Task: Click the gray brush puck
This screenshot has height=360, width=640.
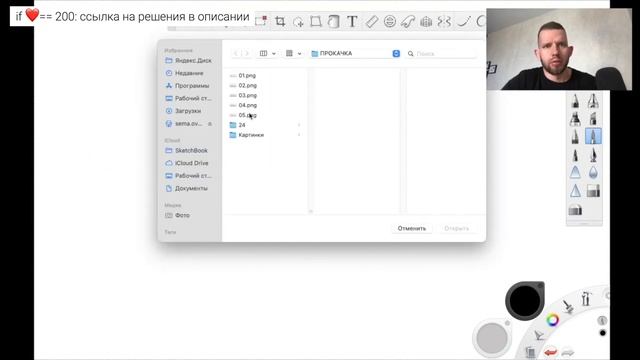Action: [x=492, y=338]
